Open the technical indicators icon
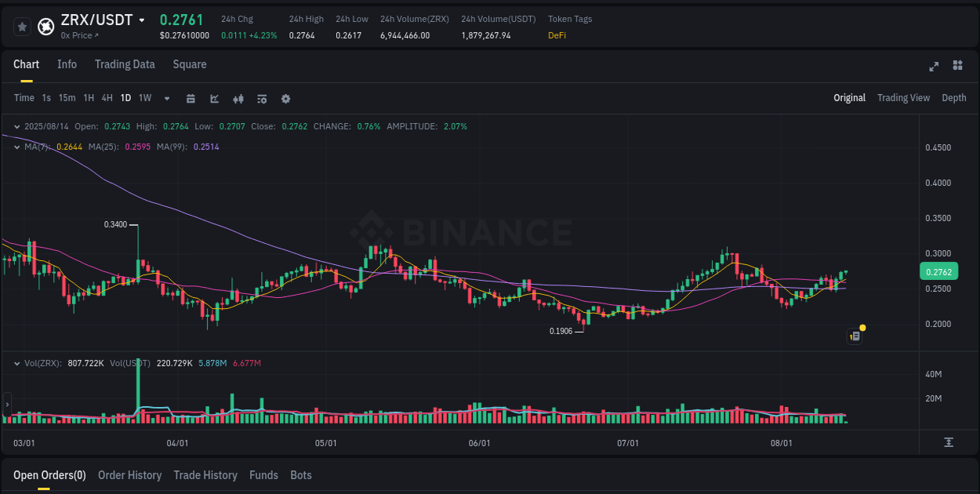 pos(261,99)
